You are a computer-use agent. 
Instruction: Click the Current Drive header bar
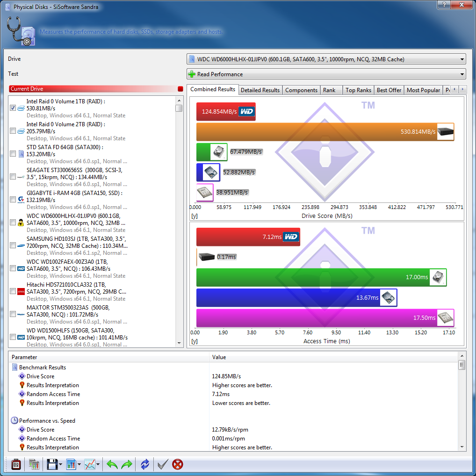[x=96, y=89]
